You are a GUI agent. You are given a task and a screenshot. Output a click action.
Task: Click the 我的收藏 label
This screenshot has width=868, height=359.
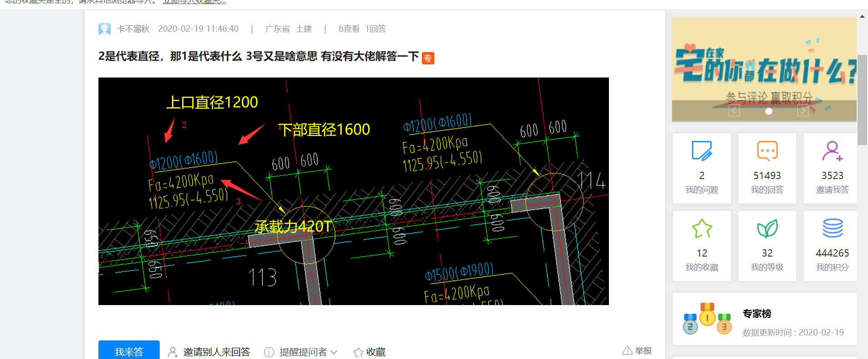pyautogui.click(x=701, y=267)
